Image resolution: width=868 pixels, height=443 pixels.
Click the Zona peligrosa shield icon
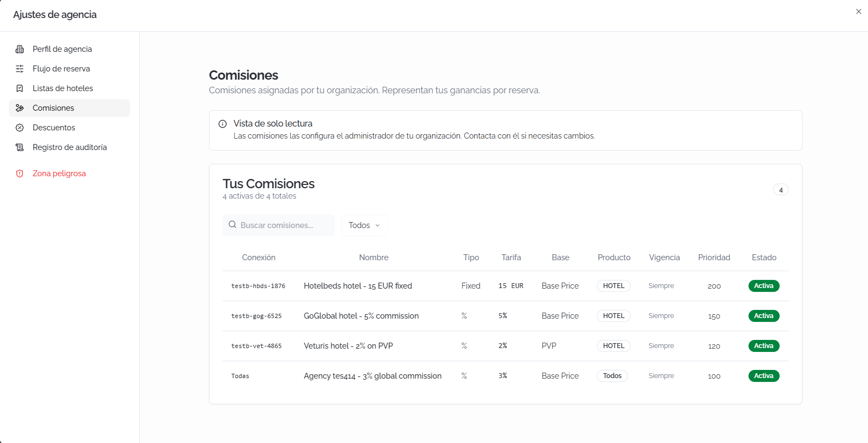click(20, 173)
